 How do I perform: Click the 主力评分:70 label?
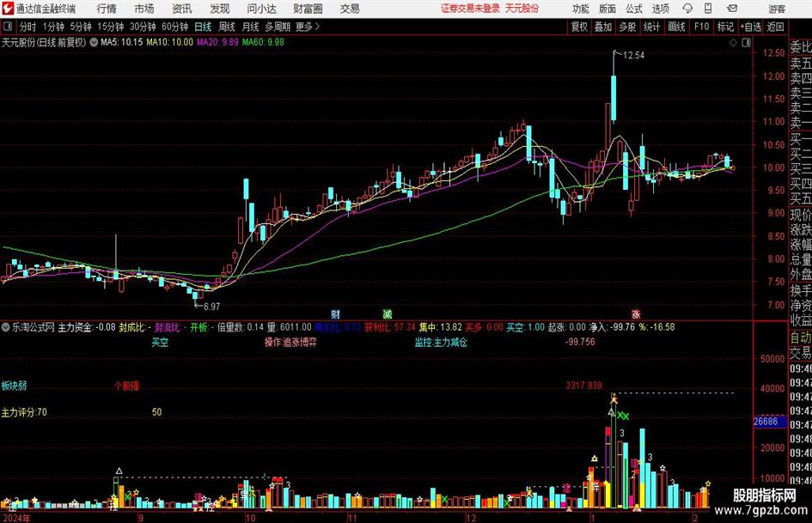pyautogui.click(x=24, y=412)
